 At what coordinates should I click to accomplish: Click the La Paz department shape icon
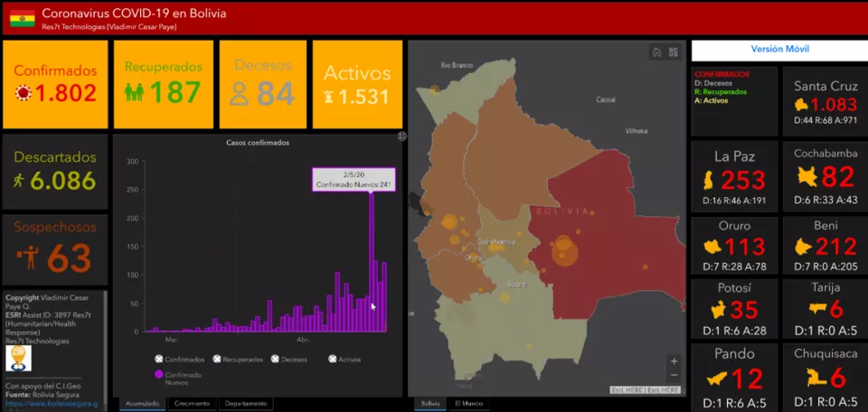pyautogui.click(x=709, y=181)
